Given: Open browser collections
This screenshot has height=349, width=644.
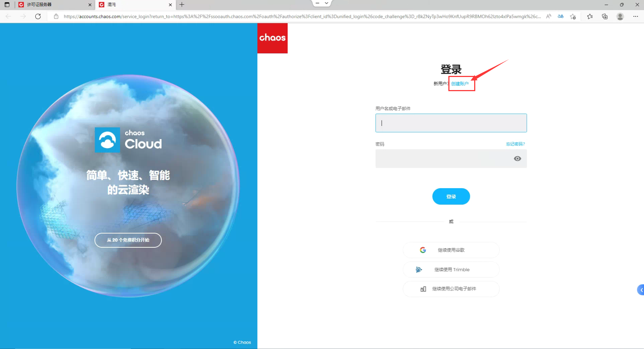Looking at the screenshot, I should 605,16.
